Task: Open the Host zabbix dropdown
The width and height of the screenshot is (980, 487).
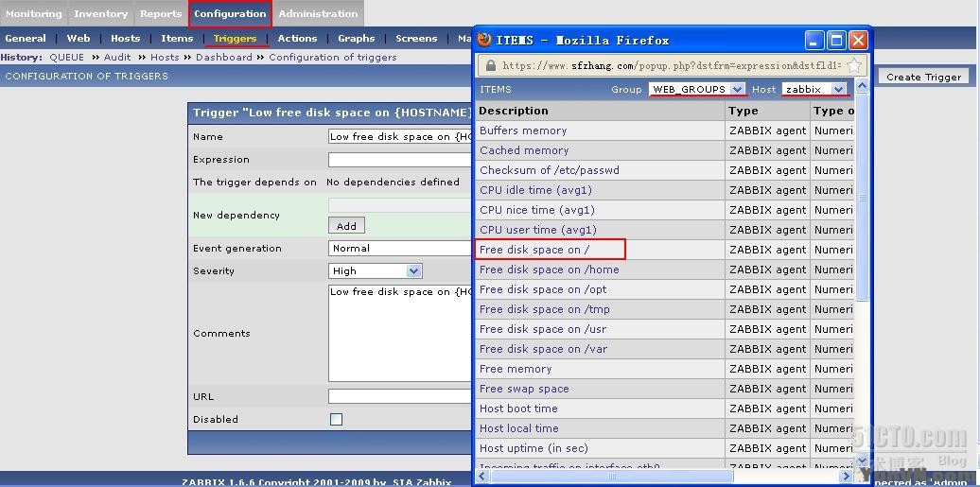Action: click(x=814, y=90)
